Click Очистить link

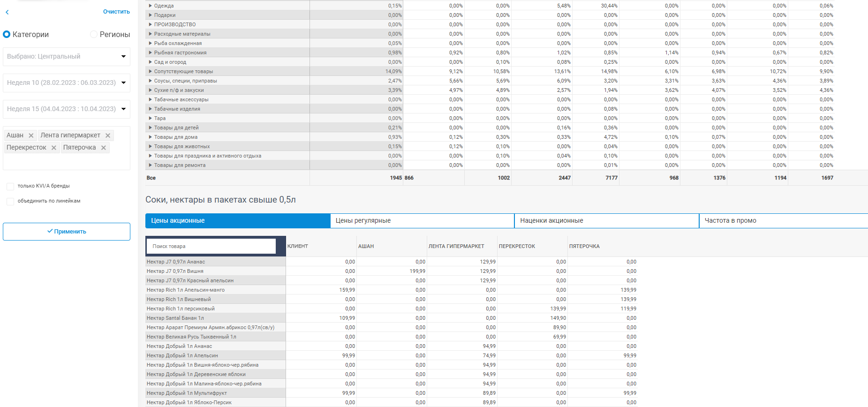pyautogui.click(x=116, y=12)
